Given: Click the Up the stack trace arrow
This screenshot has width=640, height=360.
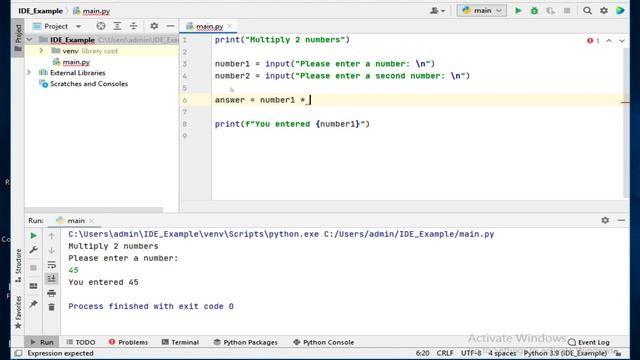Looking at the screenshot, I should [x=51, y=236].
